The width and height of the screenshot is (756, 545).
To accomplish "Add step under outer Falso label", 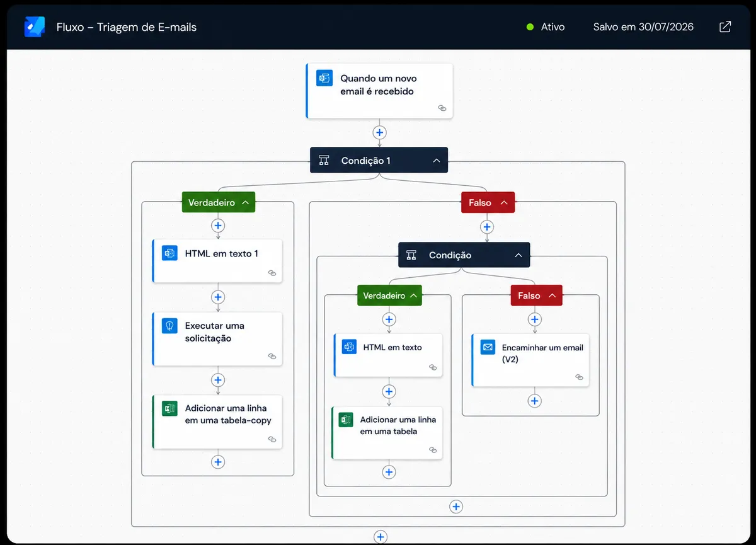I will [x=486, y=227].
